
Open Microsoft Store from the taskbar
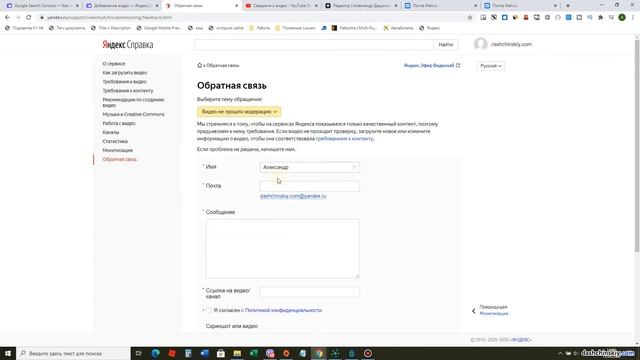[x=221, y=353]
